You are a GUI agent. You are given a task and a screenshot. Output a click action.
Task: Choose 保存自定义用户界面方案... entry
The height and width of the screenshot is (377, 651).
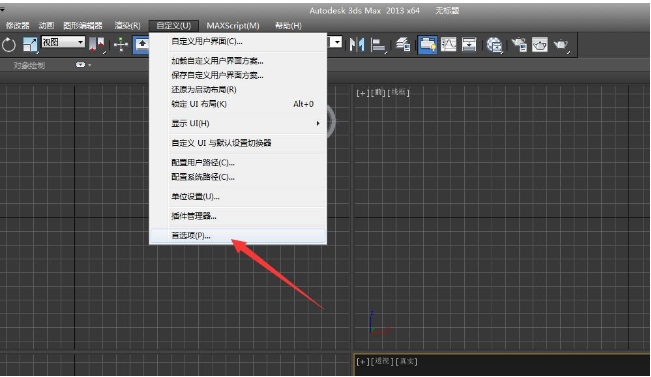pyautogui.click(x=238, y=75)
